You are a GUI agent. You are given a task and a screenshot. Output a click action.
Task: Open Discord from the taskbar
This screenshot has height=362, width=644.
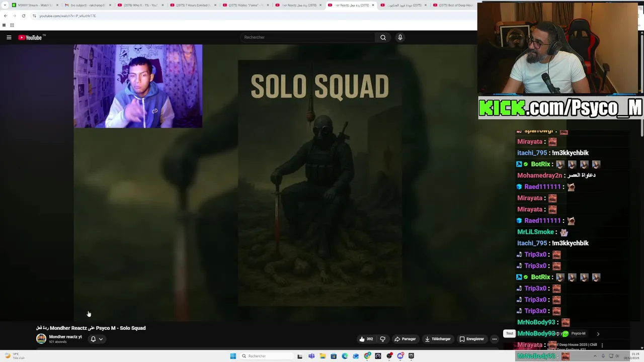pos(400,356)
